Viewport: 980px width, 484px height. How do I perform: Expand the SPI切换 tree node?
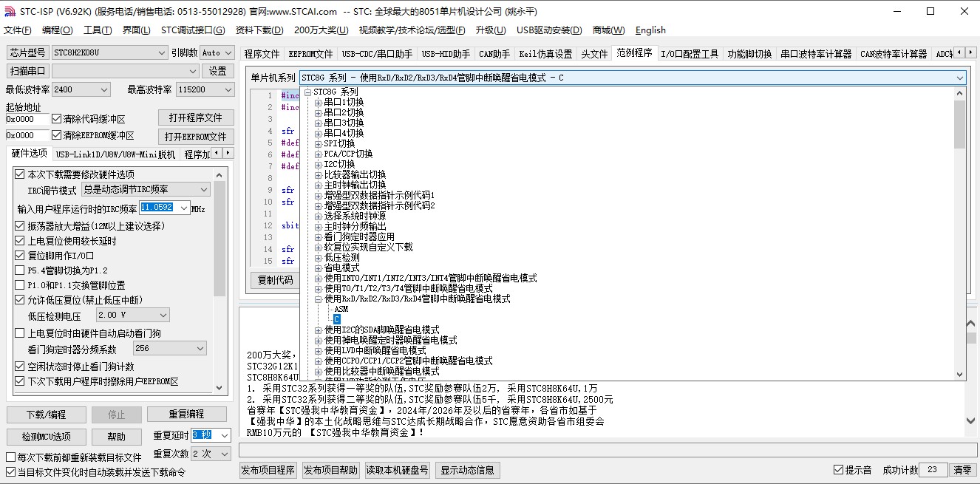point(318,144)
